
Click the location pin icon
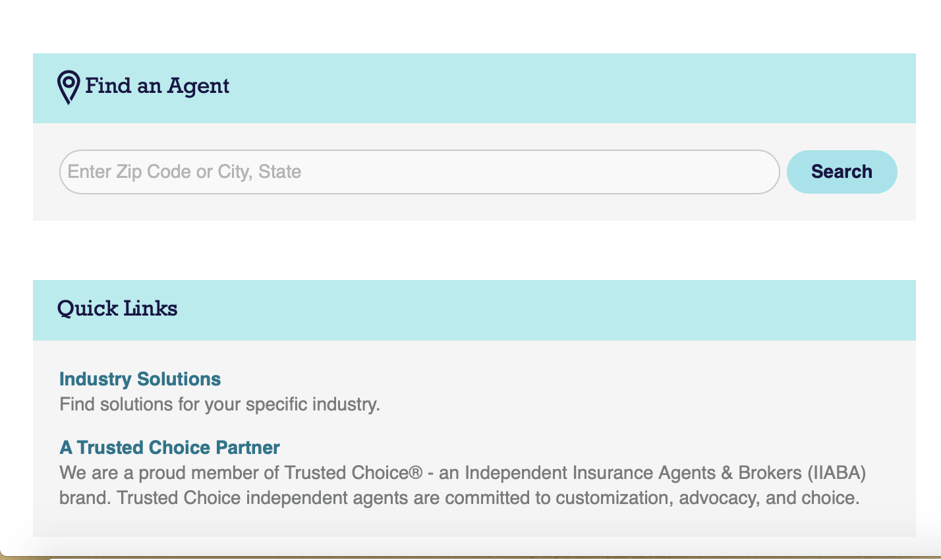pos(69,87)
